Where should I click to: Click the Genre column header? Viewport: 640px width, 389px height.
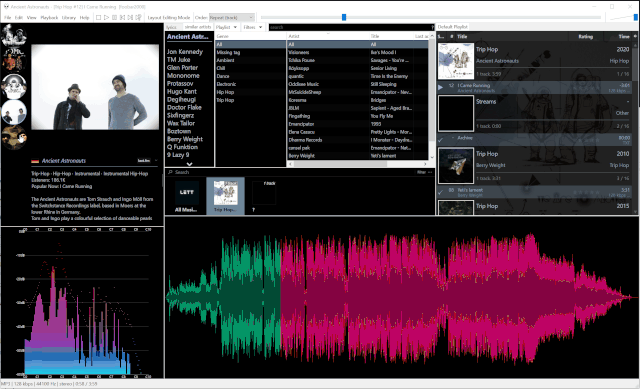tap(251, 36)
